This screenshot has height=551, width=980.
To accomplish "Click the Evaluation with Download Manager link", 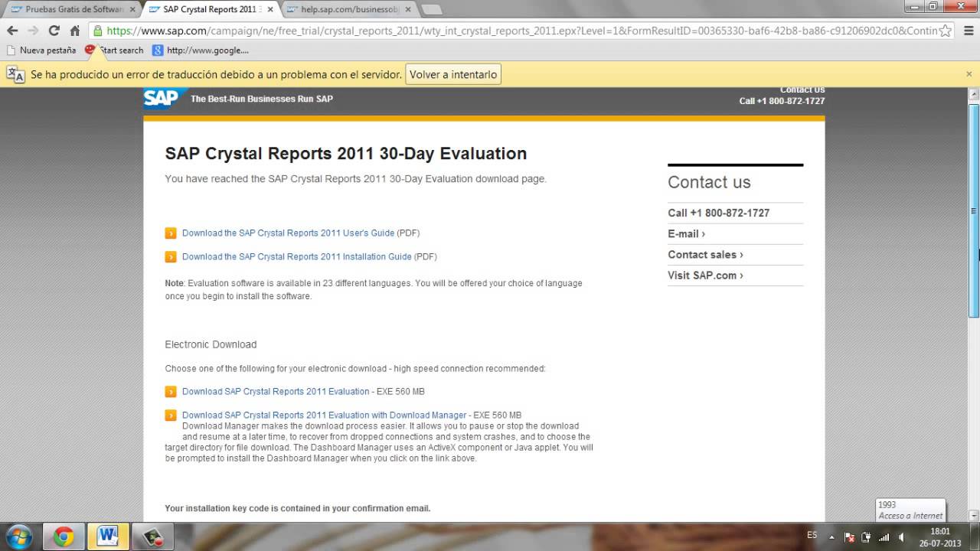I will 324,415.
